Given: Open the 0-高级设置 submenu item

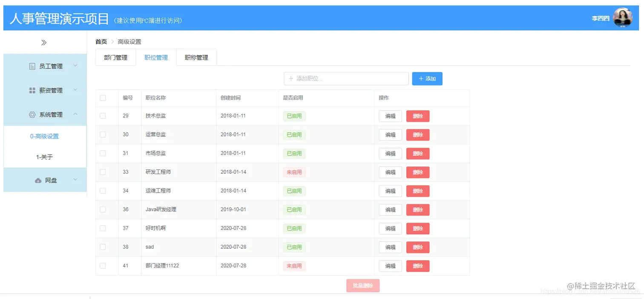Looking at the screenshot, I should [x=45, y=136].
